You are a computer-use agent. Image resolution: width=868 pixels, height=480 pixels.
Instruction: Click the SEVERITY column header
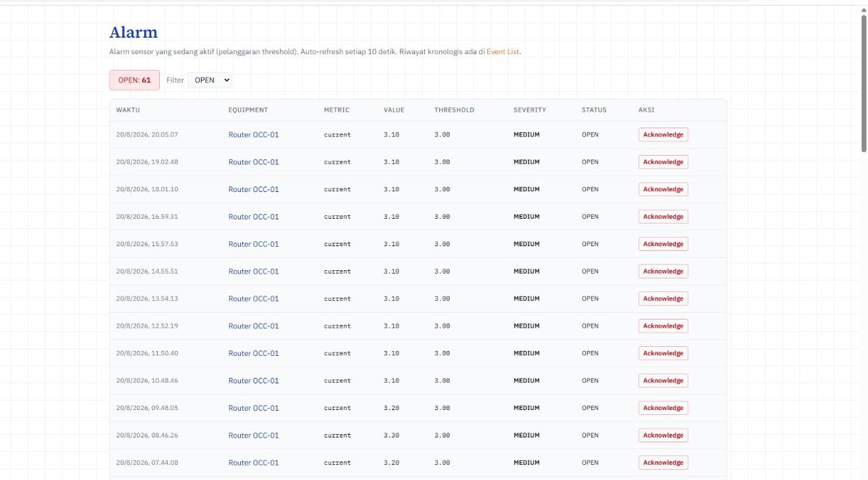(x=530, y=110)
